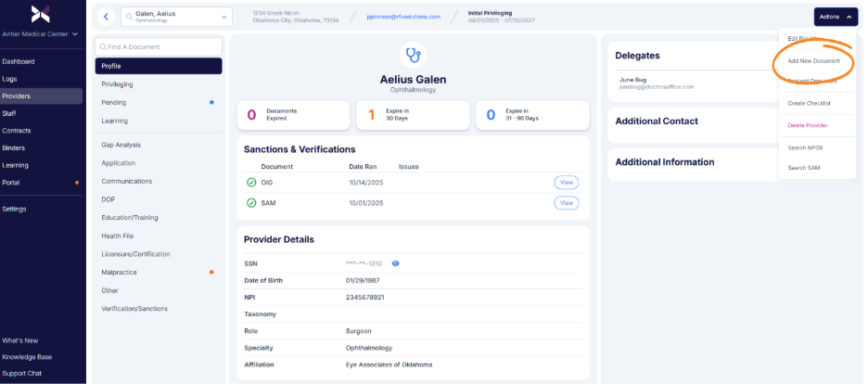The height and width of the screenshot is (384, 868).
Task: Click the OIG green check status icon
Action: (x=251, y=182)
